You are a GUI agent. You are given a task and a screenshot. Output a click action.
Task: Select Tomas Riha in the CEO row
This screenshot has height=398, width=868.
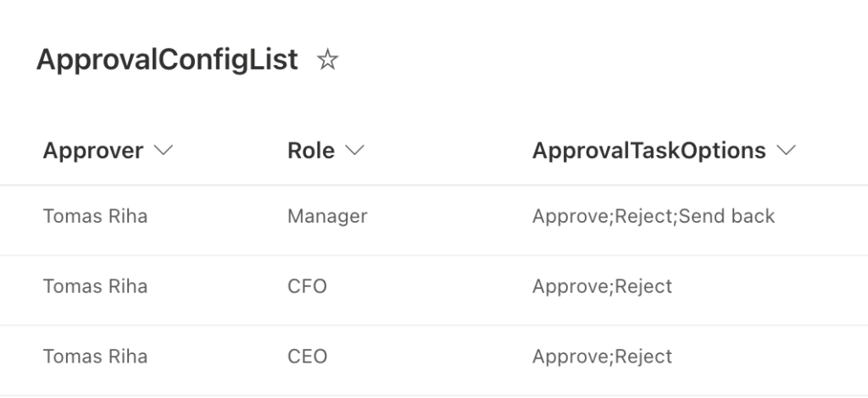pos(95,357)
